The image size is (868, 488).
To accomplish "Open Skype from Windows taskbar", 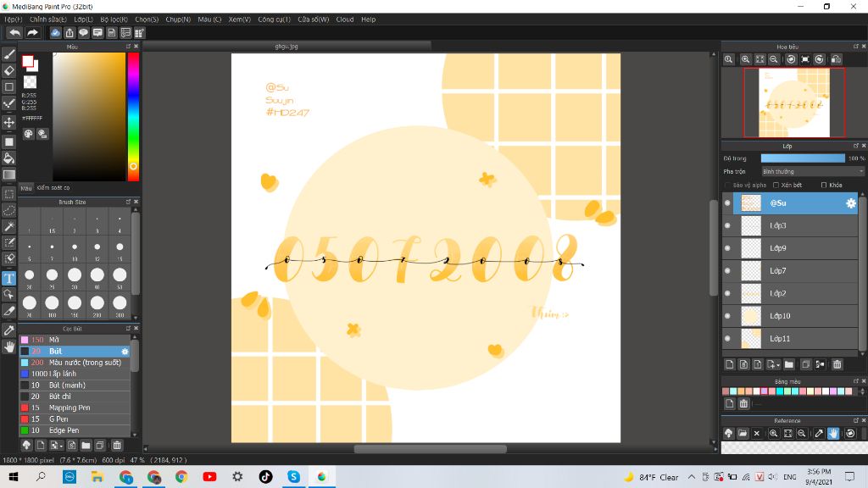I will (293, 476).
